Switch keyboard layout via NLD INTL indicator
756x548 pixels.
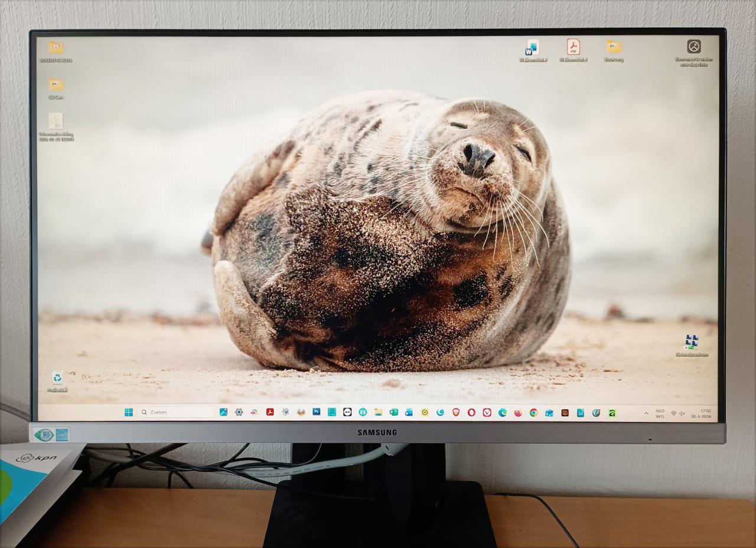click(x=660, y=413)
